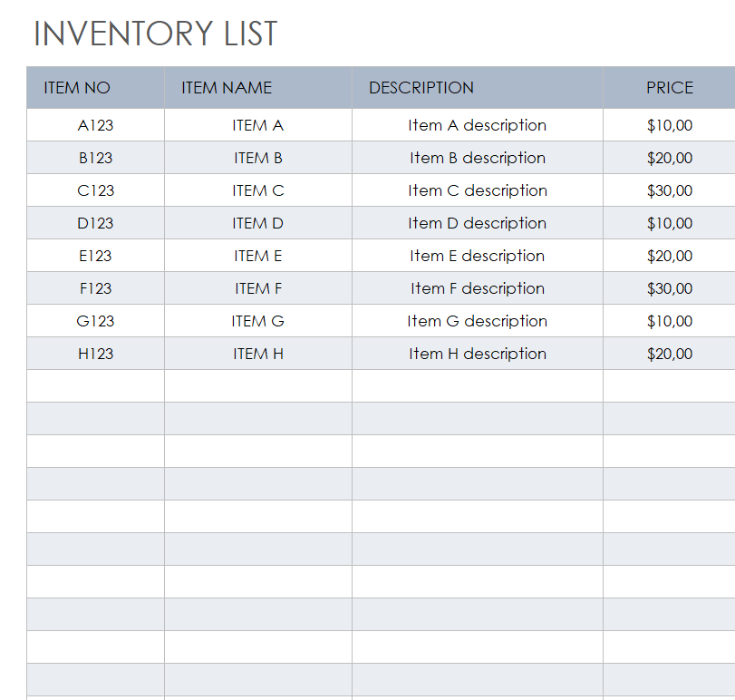Click the Item A description cell

click(x=478, y=125)
